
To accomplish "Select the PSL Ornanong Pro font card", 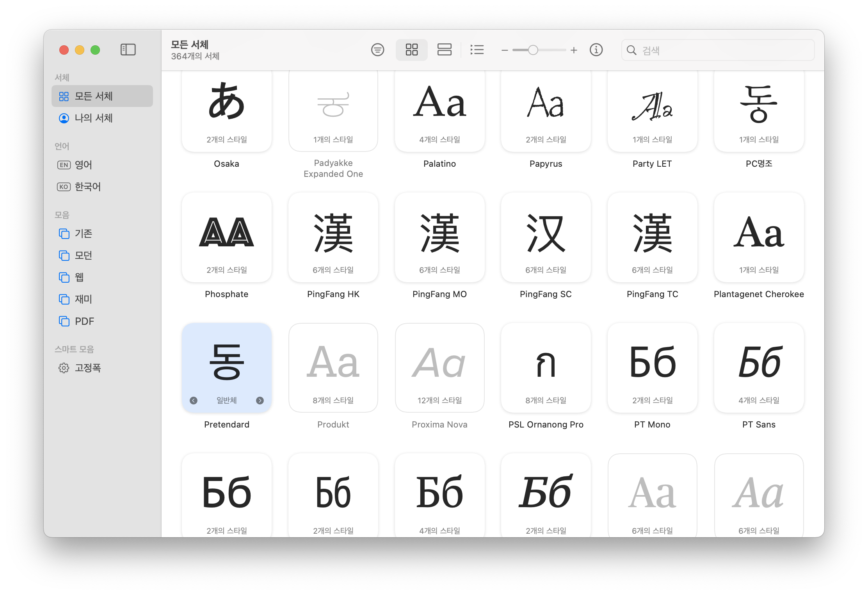I will click(546, 368).
